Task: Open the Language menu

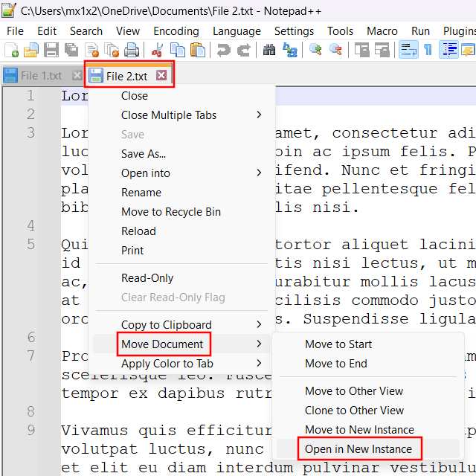Action: pyautogui.click(x=237, y=31)
